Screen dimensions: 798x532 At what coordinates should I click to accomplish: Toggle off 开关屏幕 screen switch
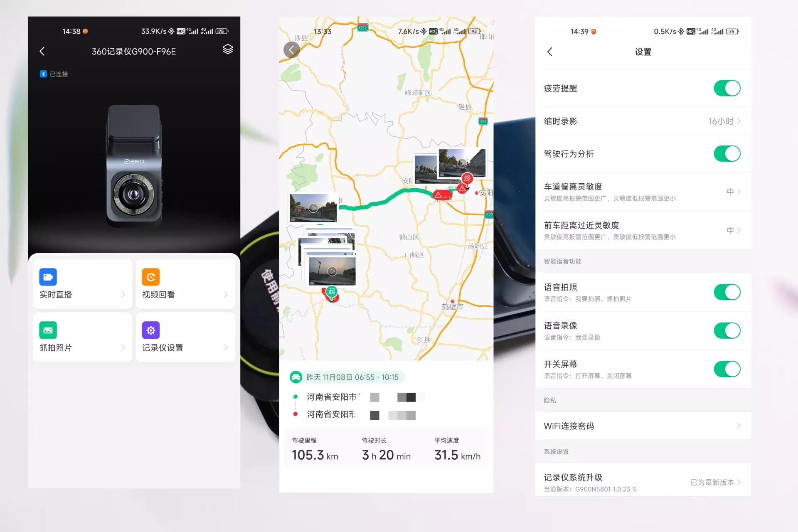pos(727,369)
